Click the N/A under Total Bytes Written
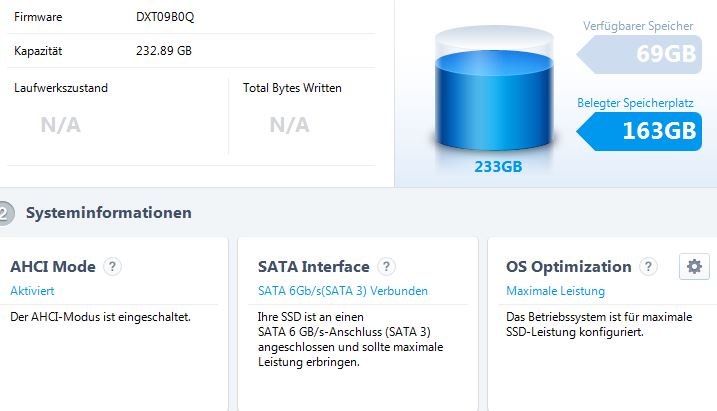Viewport: 717px width, 411px height. tap(289, 125)
